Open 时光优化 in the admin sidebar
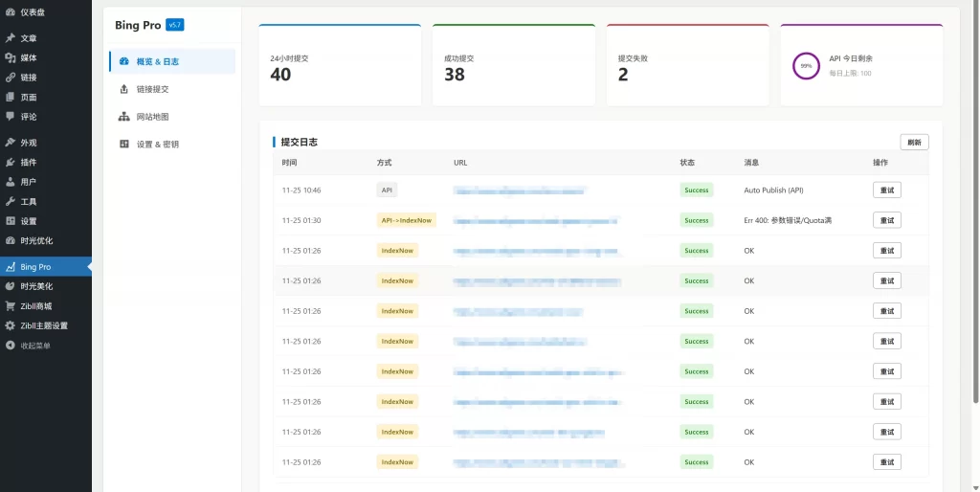 [x=36, y=240]
